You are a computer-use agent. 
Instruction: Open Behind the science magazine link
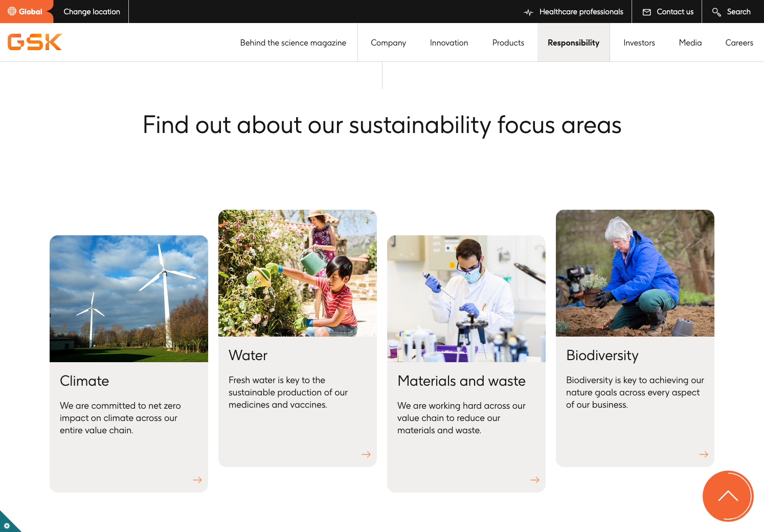click(293, 43)
